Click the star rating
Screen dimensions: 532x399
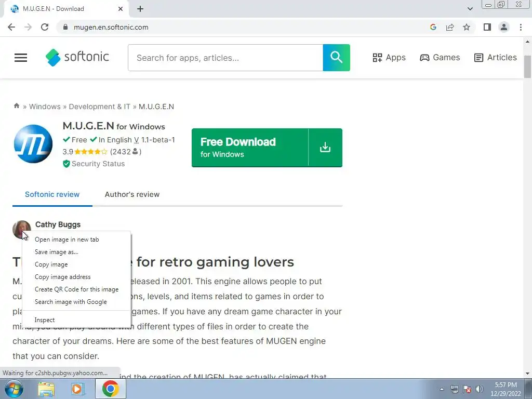click(x=90, y=152)
